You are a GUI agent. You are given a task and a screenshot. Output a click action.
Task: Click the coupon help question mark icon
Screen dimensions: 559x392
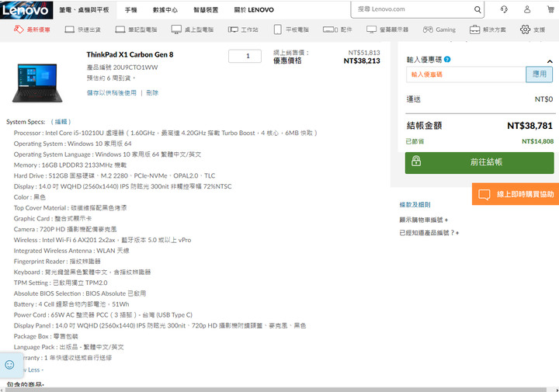coord(447,60)
